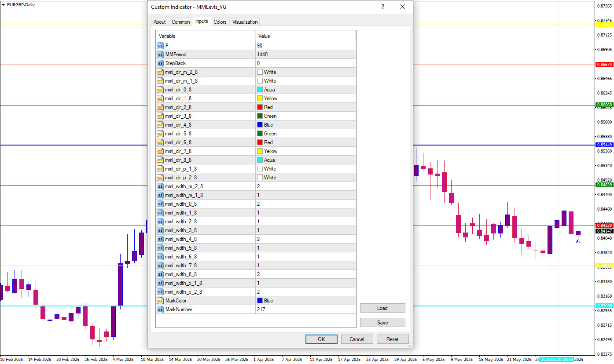This screenshot has width=614, height=364.
Task: Select the mml_wdth_p_2_8 variable name
Action: tap(184, 292)
